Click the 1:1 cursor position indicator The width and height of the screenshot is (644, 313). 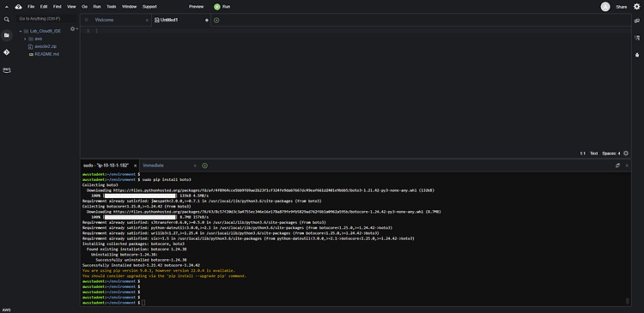point(582,153)
